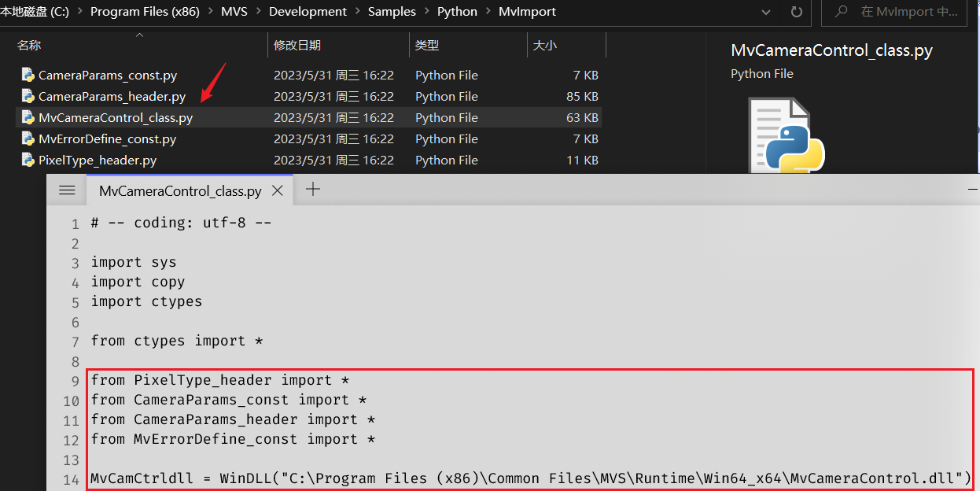Sort files by 名称 column
This screenshot has height=491, width=980.
[29, 46]
